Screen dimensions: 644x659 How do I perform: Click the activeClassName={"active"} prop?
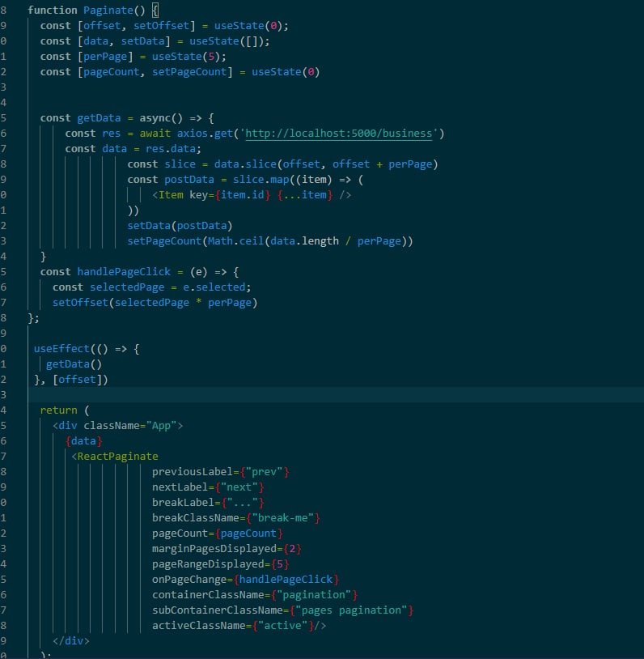233,626
